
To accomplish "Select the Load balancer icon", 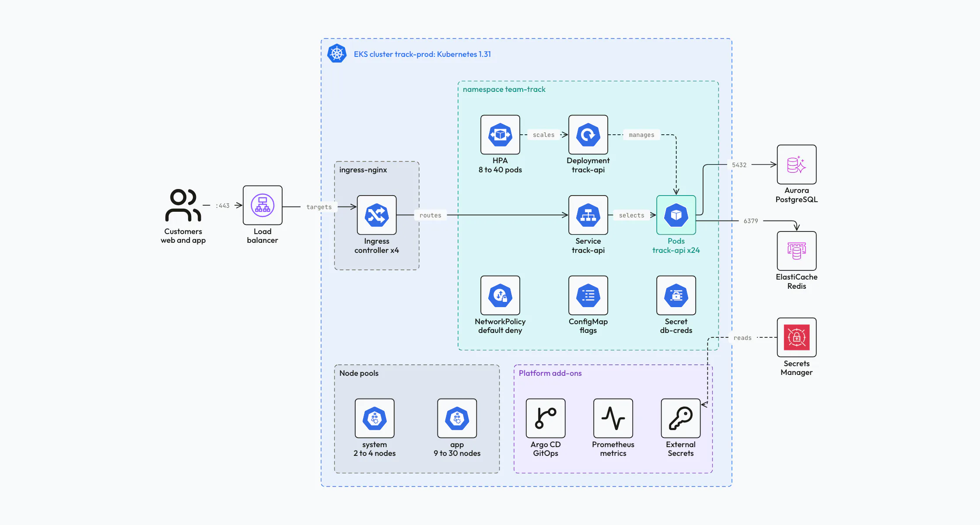I will tap(262, 205).
